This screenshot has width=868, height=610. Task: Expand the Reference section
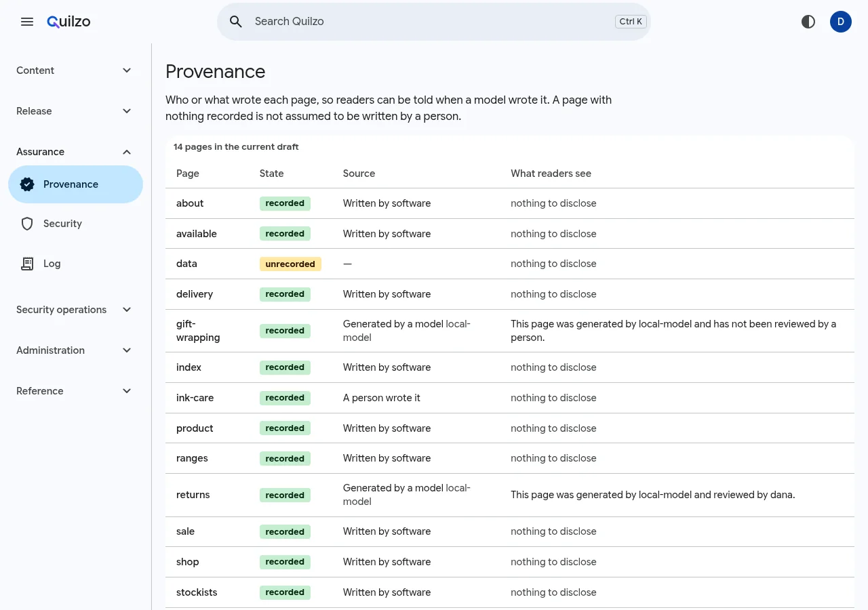[75, 391]
